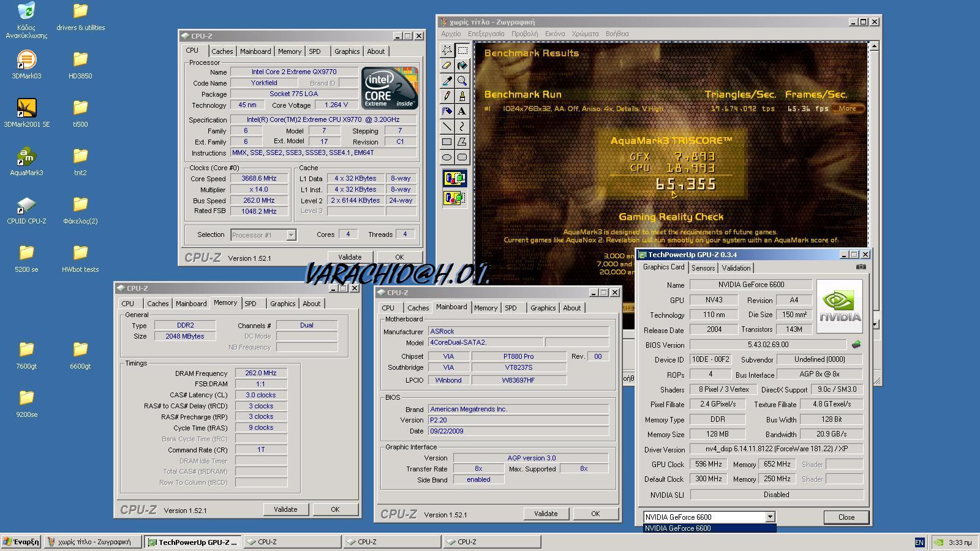The width and height of the screenshot is (980, 551).
Task: Select the Text tool in Paint
Action: point(462,111)
